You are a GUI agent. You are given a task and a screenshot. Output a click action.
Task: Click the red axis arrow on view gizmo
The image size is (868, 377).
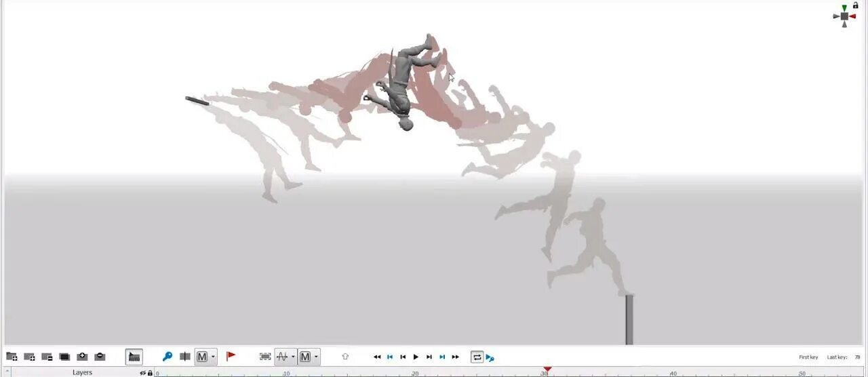coord(852,16)
